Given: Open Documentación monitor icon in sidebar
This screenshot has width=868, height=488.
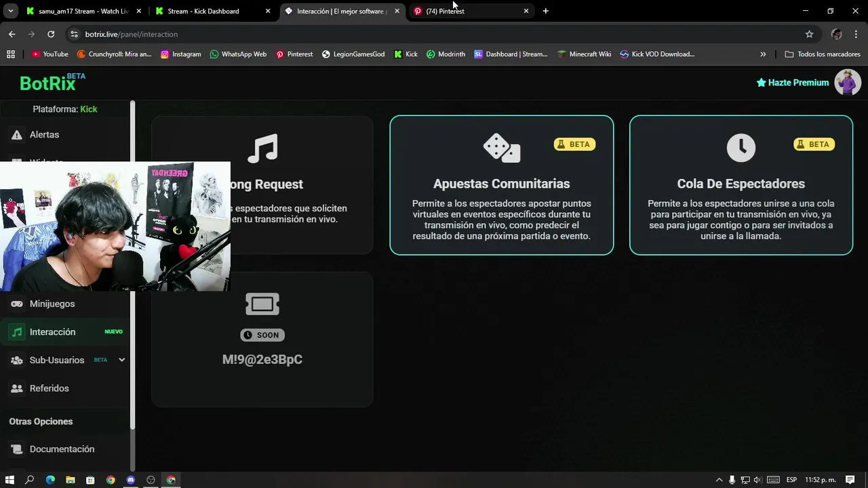Looking at the screenshot, I should 17,449.
